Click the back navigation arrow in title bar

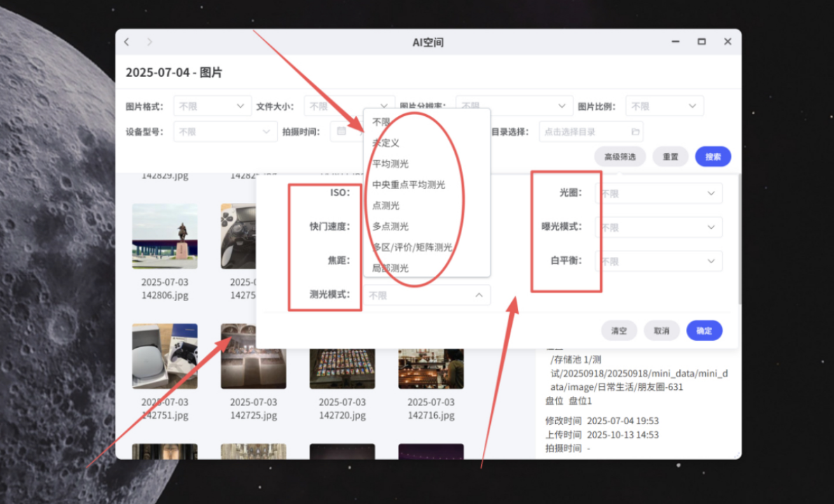pyautogui.click(x=126, y=41)
